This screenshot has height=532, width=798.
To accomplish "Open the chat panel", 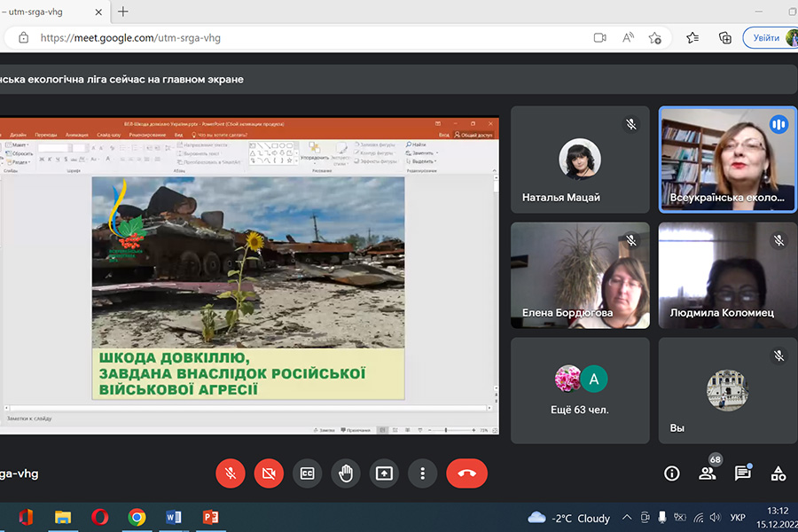I will point(743,473).
